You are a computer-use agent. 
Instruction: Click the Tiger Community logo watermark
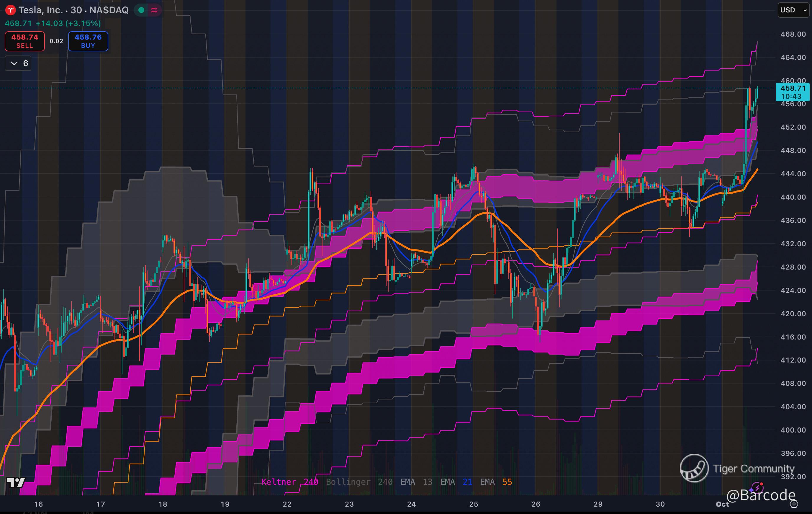(x=694, y=468)
